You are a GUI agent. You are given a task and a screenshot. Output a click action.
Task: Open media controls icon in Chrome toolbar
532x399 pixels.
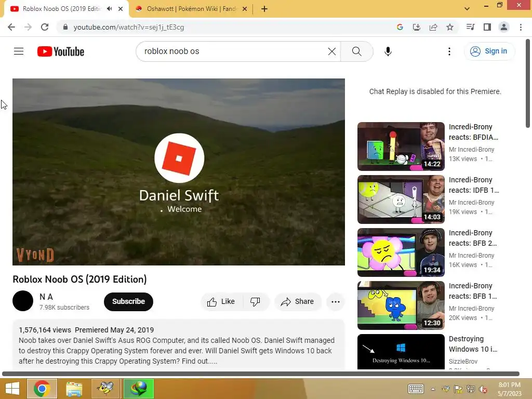coord(471,27)
